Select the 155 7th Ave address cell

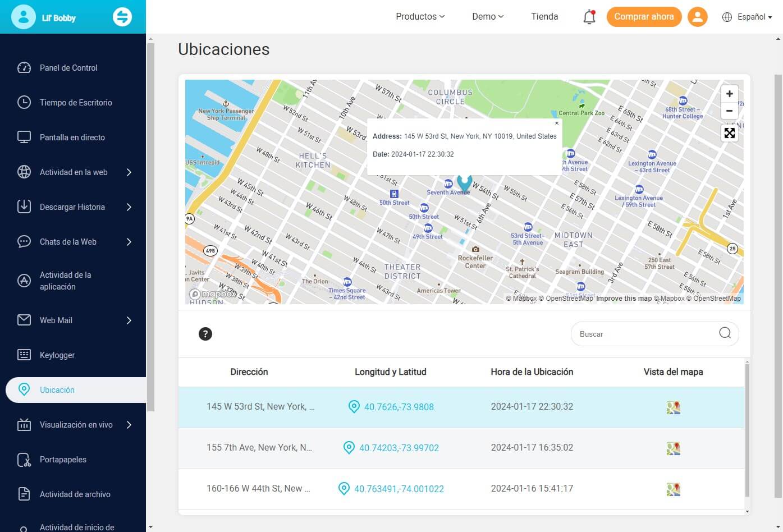click(259, 448)
